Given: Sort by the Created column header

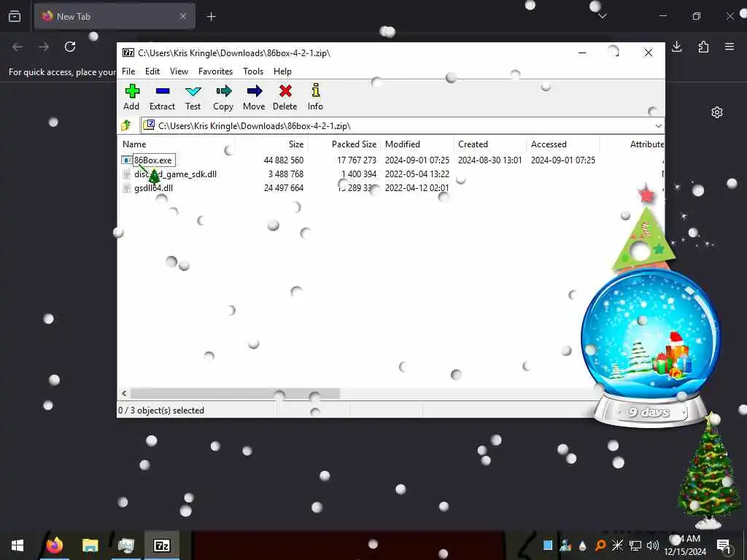Looking at the screenshot, I should click(473, 144).
